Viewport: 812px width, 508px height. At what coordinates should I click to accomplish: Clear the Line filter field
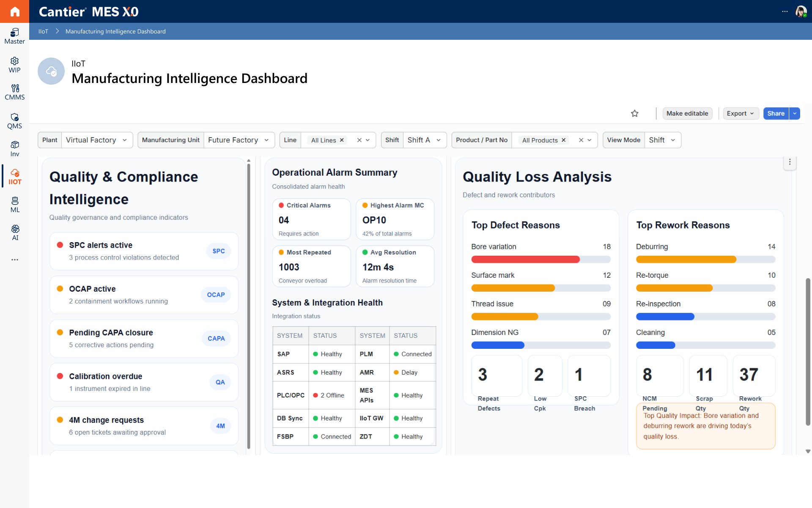point(359,140)
